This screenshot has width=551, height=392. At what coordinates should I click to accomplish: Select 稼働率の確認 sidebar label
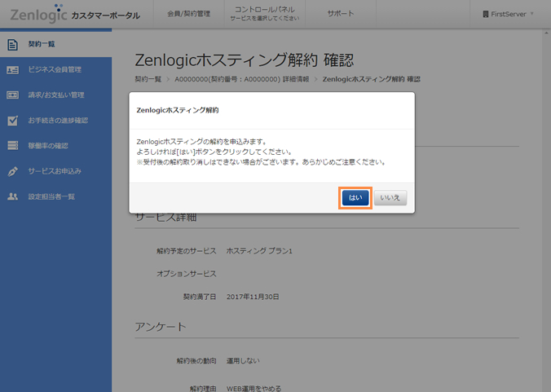point(48,146)
